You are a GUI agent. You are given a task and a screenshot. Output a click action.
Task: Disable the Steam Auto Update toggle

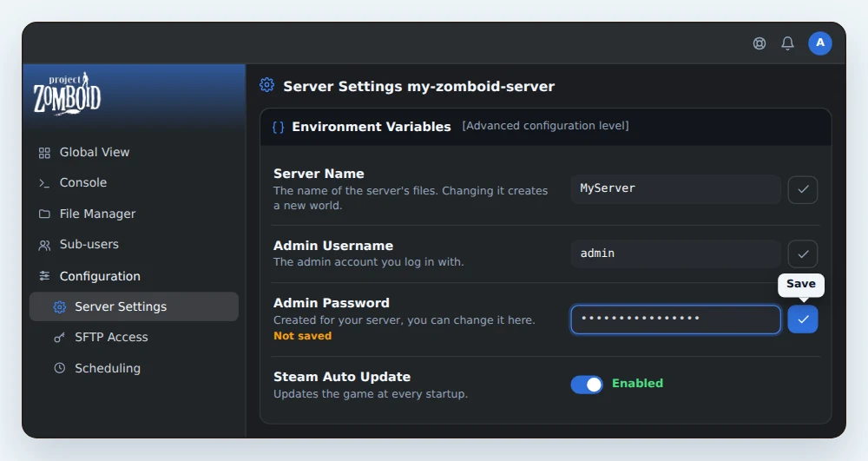point(587,385)
